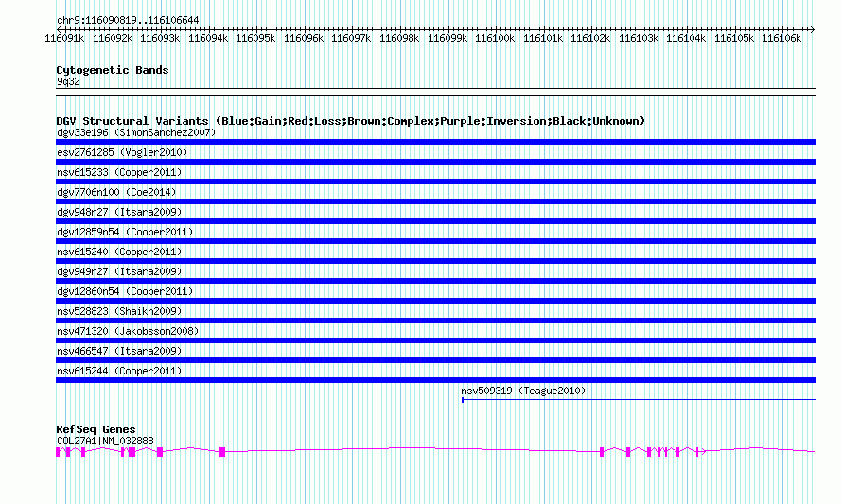Click the chr9:116090819..116106644 region label
This screenshot has width=842, height=504.
128,21
